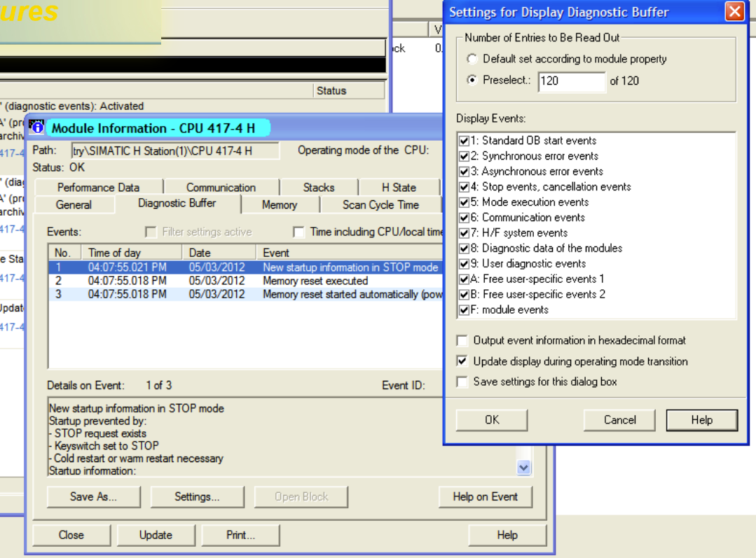Uncheck B: Free user-specific events 2
The height and width of the screenshot is (558, 756).
click(x=464, y=295)
